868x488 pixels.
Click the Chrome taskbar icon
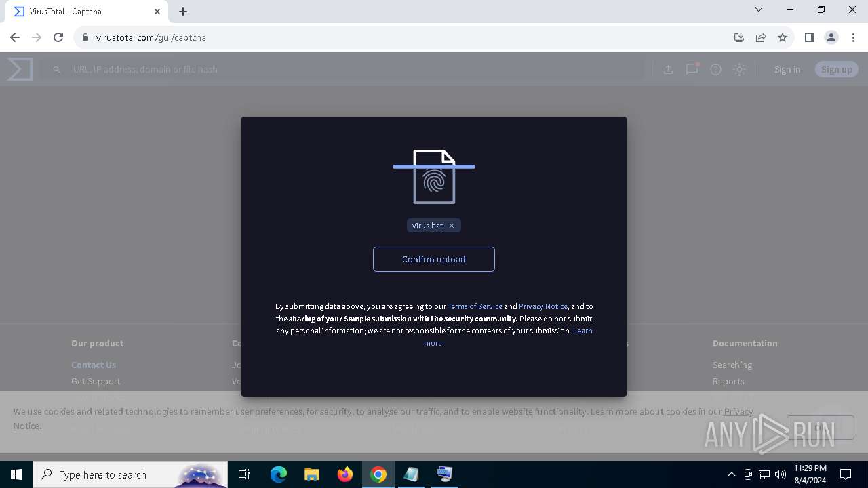[x=378, y=474]
